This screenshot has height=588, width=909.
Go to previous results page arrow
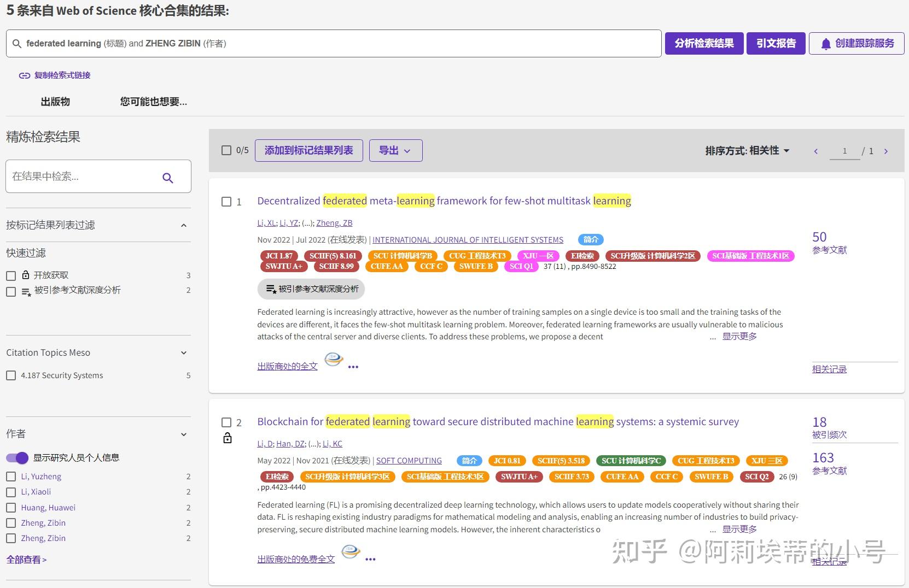[816, 151]
